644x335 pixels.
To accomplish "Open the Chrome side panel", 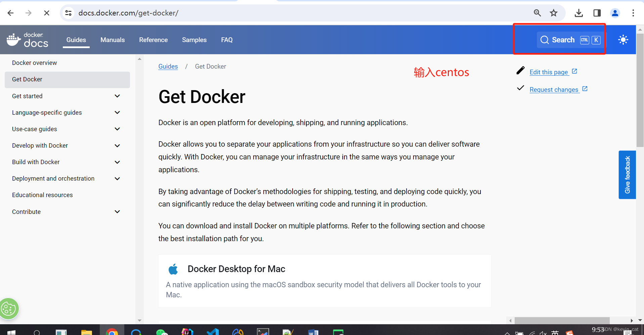I will [597, 13].
